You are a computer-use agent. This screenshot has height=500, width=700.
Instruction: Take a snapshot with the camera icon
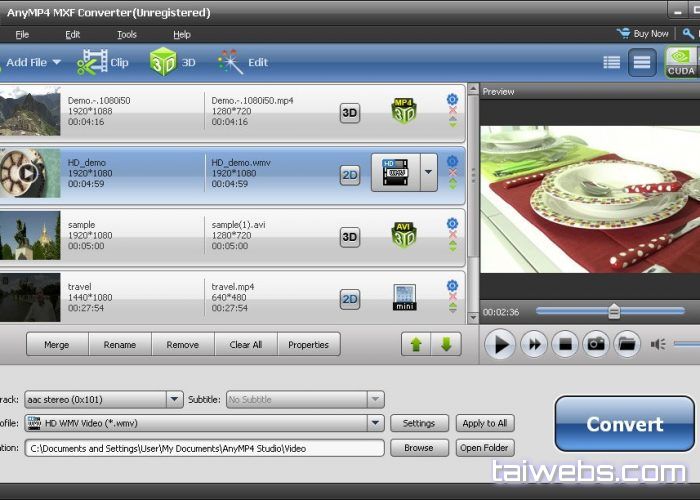pyautogui.click(x=596, y=344)
